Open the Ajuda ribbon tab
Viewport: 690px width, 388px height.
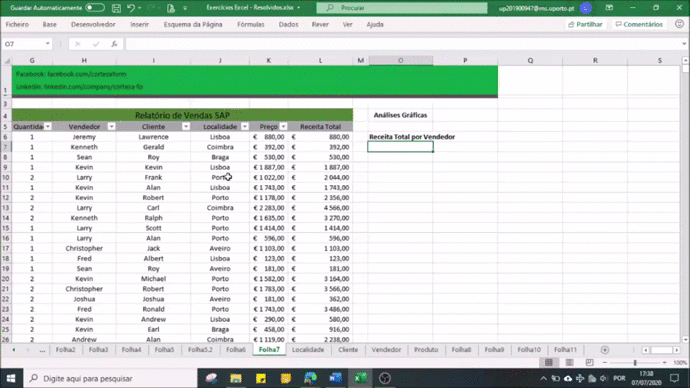[375, 25]
